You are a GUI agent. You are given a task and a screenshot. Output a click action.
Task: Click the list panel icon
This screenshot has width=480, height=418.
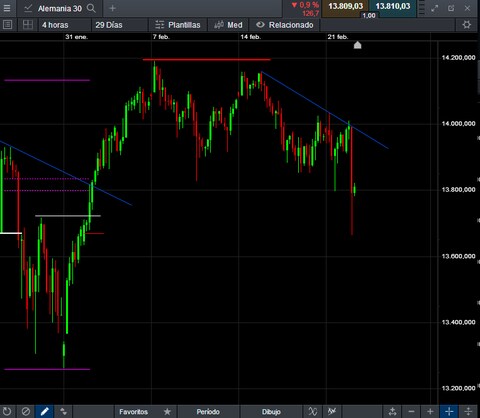point(7,25)
